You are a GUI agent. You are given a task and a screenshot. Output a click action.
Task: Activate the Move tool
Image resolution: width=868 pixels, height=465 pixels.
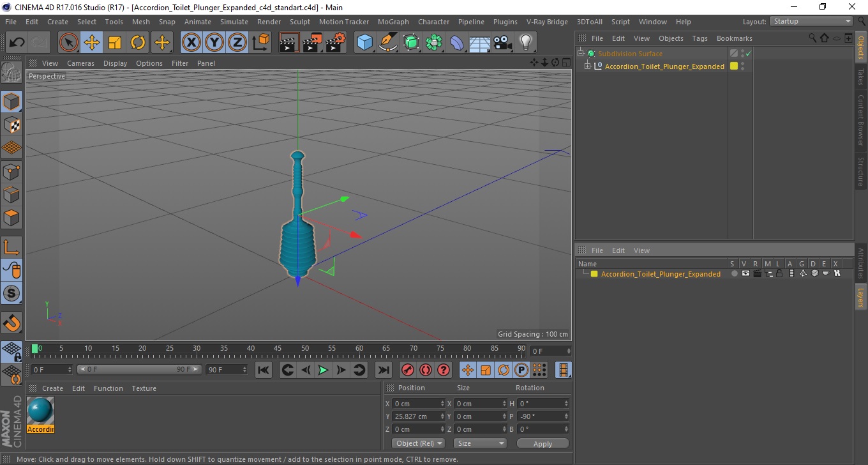tap(92, 43)
